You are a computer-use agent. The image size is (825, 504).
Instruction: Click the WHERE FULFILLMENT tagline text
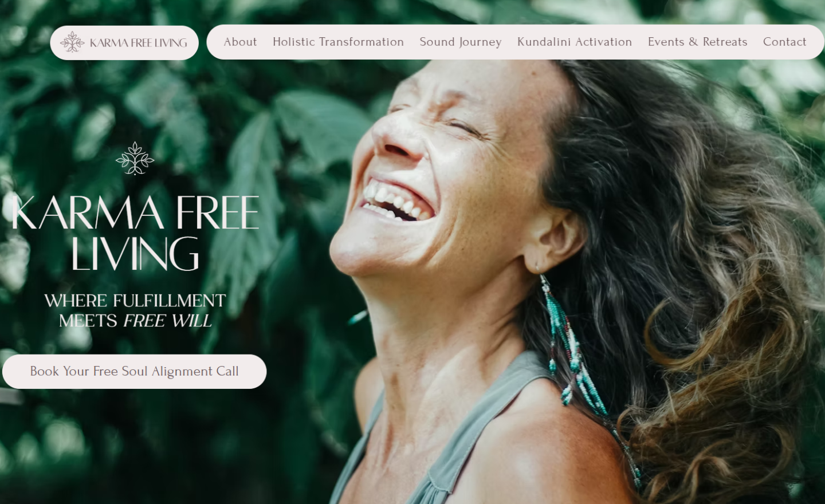point(135,301)
